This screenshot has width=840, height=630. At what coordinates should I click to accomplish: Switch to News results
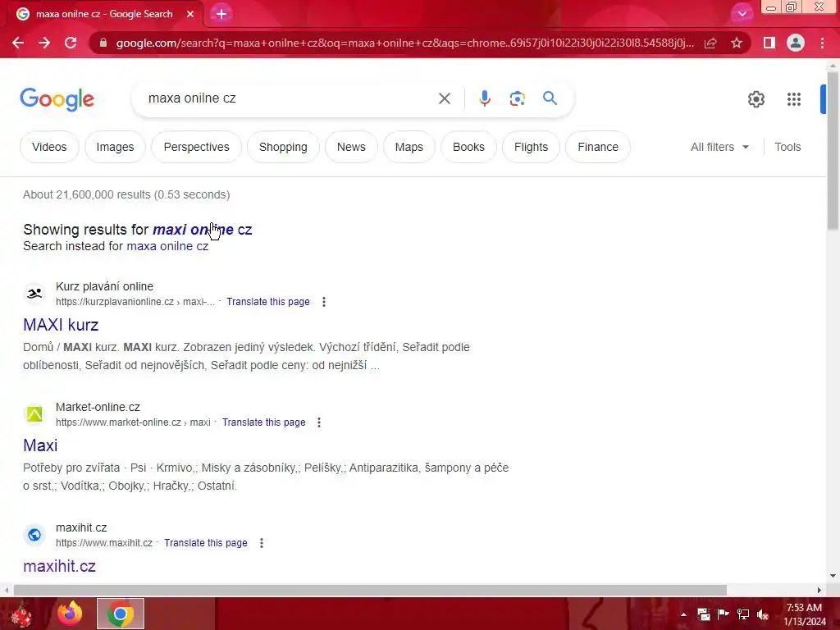pos(351,147)
